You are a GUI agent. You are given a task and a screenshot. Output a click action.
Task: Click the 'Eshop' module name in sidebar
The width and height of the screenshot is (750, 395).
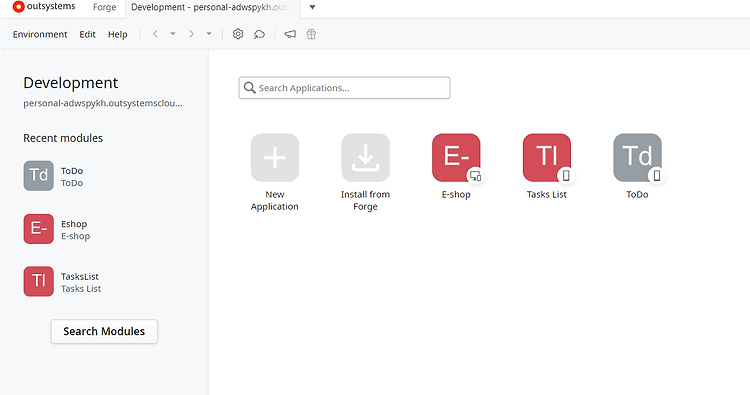pyautogui.click(x=74, y=224)
